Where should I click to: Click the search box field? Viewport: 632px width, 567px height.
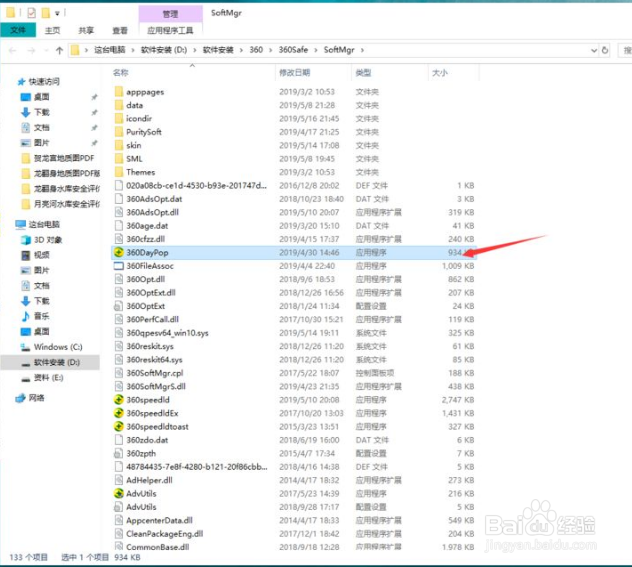click(625, 50)
